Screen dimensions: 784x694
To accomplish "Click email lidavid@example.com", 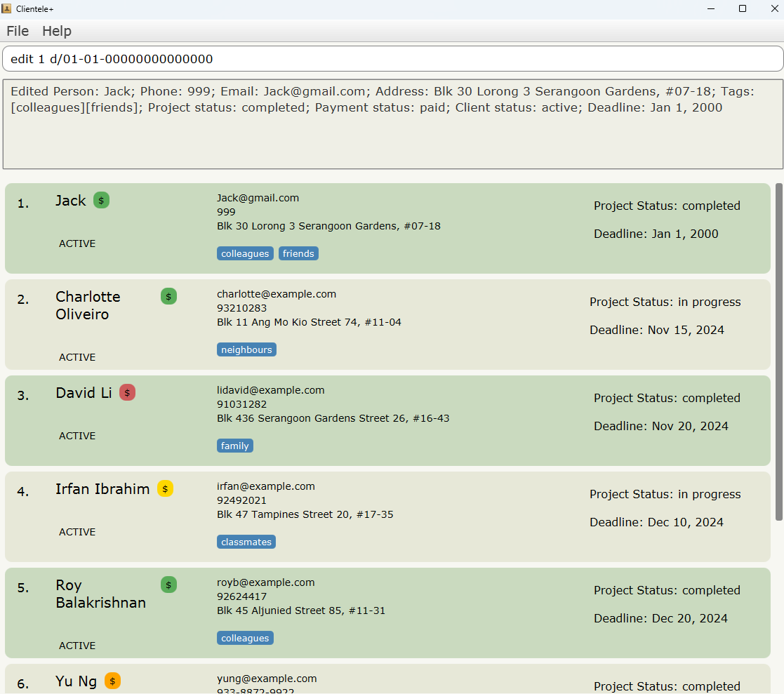I will [x=270, y=390].
